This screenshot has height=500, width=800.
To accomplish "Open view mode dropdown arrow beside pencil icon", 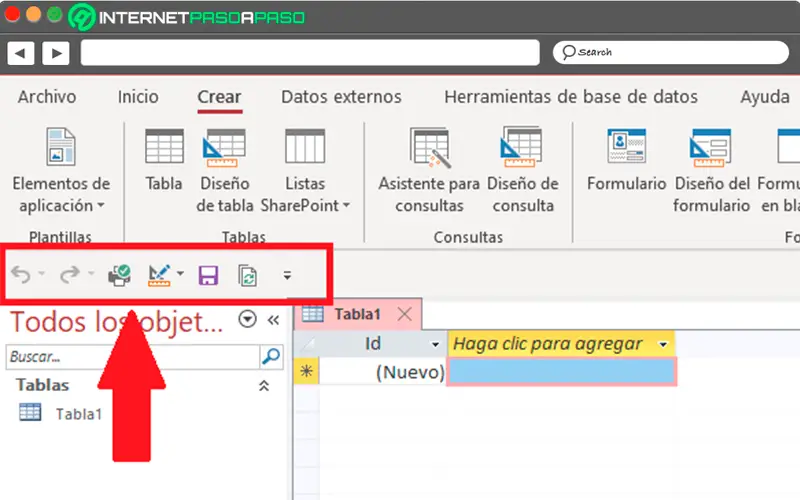I will pyautogui.click(x=180, y=274).
